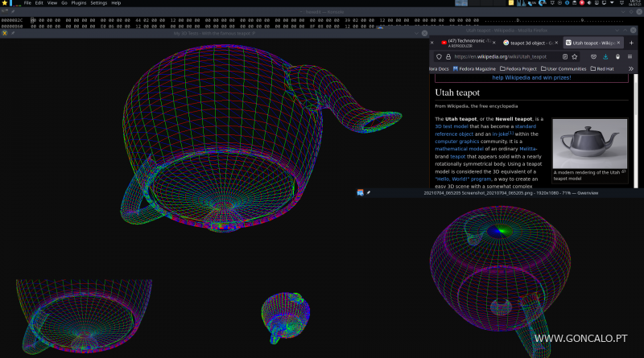Click the padlock site security icon
Image resolution: width=644 pixels, height=358 pixels.
(x=449, y=56)
